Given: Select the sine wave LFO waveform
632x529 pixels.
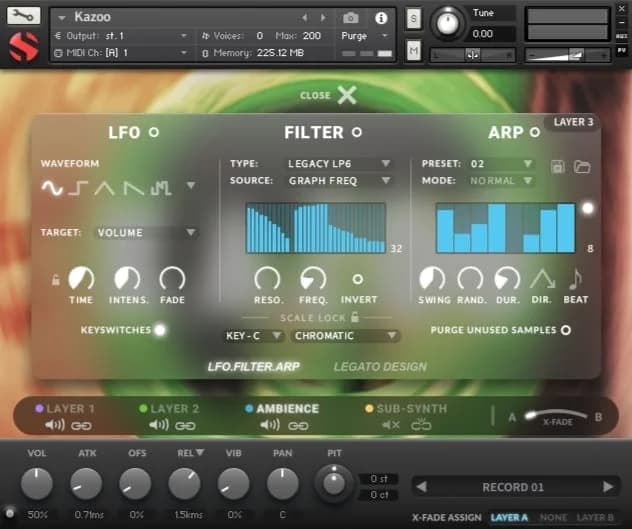Looking at the screenshot, I should [52, 187].
